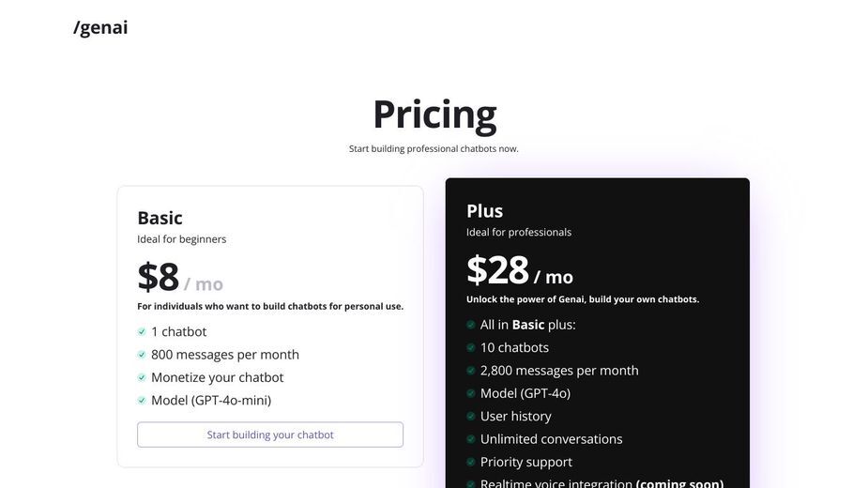Click the Start building your chatbot button
This screenshot has height=488, width=868.
pyautogui.click(x=270, y=435)
